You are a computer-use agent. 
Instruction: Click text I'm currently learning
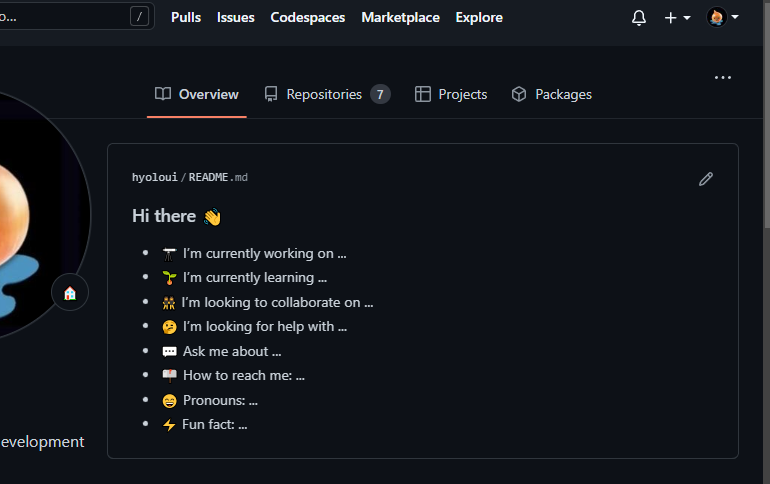[255, 277]
